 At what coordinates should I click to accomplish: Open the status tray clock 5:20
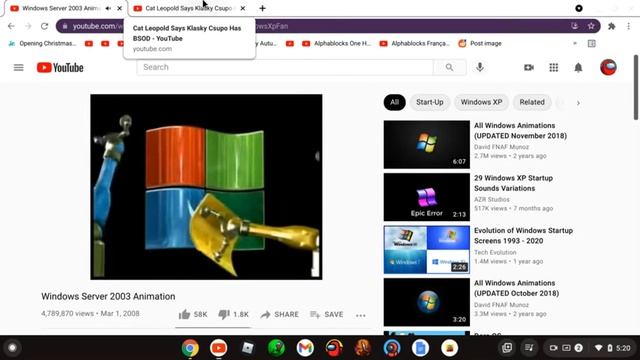(623, 348)
